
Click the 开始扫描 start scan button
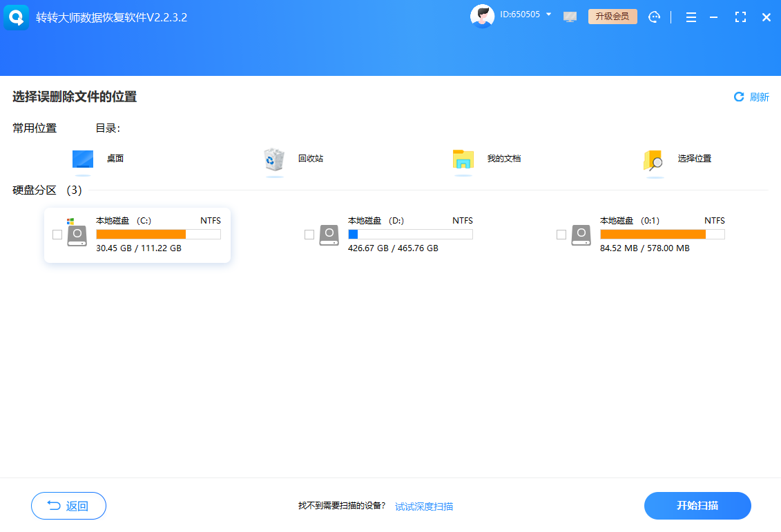[x=697, y=506]
